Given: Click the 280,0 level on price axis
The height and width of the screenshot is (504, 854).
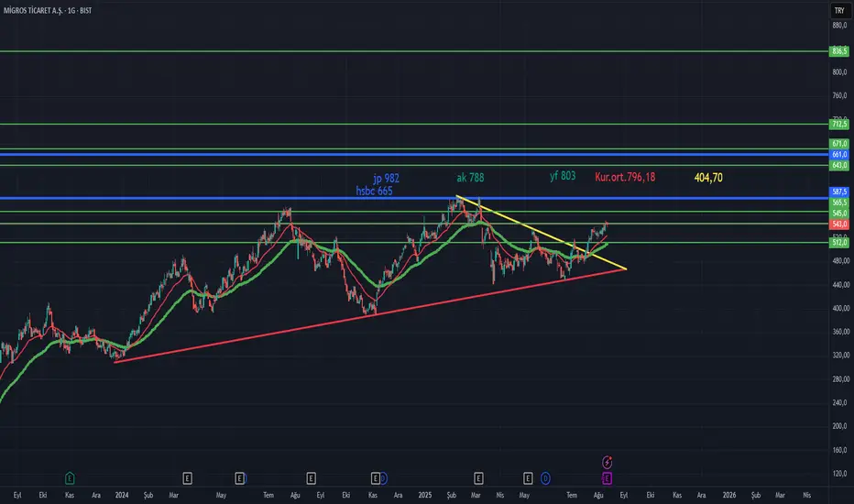Looking at the screenshot, I should 839,378.
